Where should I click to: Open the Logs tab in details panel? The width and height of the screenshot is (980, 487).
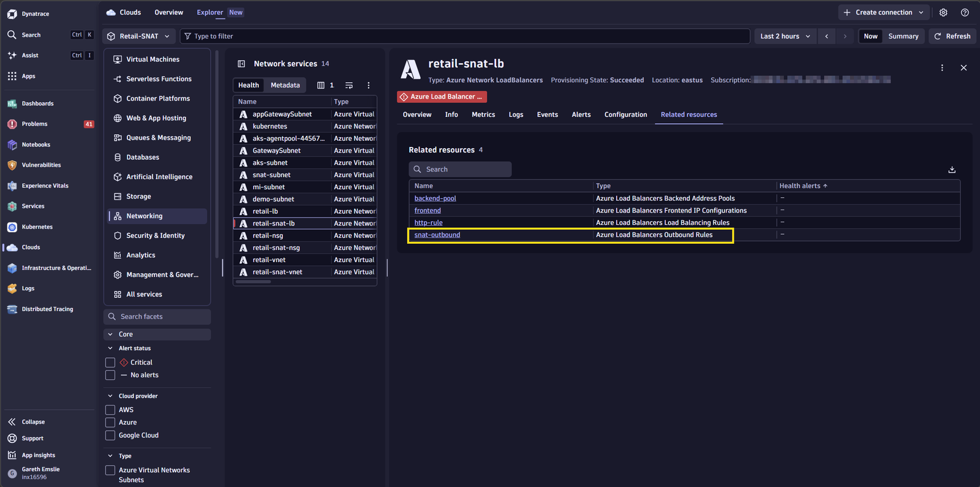tap(516, 115)
